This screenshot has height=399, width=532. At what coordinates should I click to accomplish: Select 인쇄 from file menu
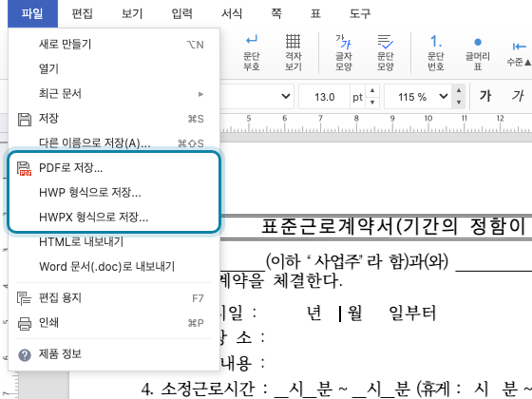(114, 323)
